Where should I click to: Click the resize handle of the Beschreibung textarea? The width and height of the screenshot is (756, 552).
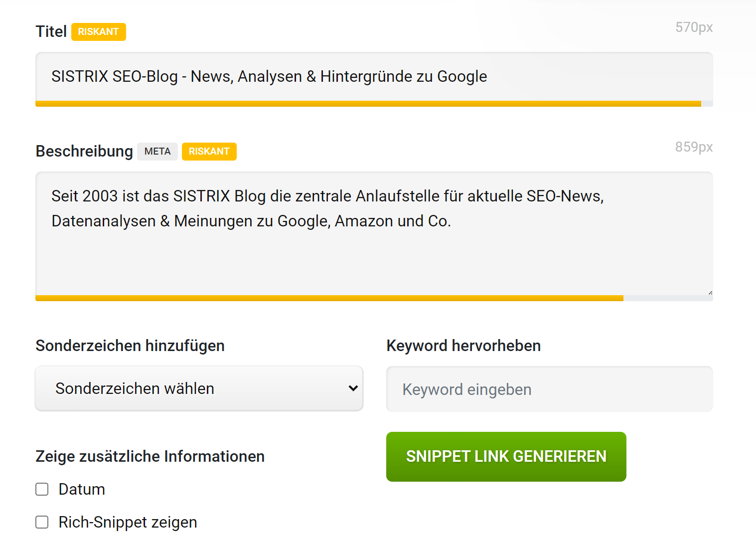(710, 293)
